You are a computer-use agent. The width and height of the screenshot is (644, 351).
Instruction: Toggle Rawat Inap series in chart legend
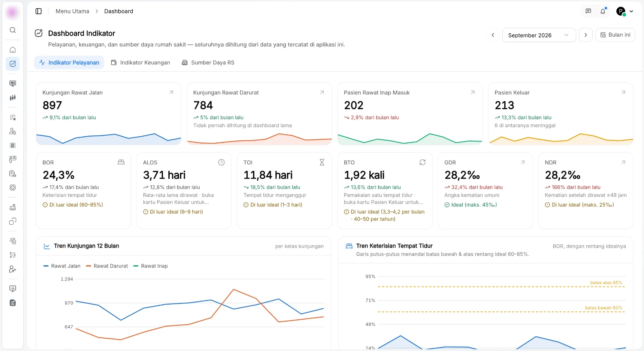coord(150,266)
